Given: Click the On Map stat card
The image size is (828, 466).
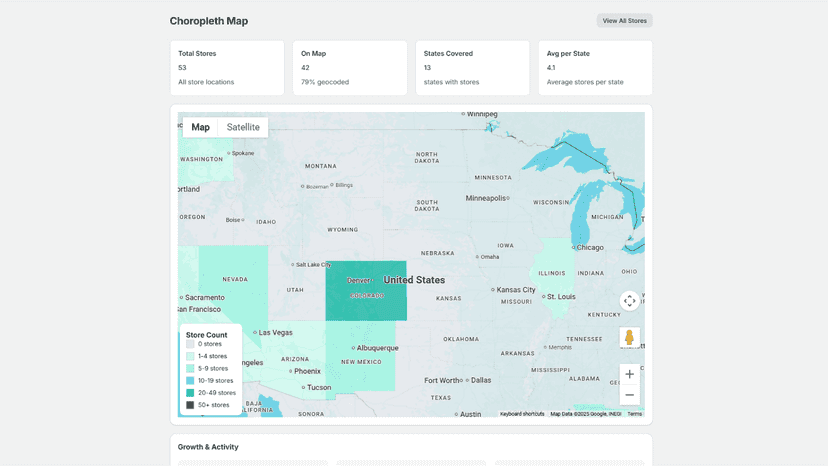Looking at the screenshot, I should (350, 68).
